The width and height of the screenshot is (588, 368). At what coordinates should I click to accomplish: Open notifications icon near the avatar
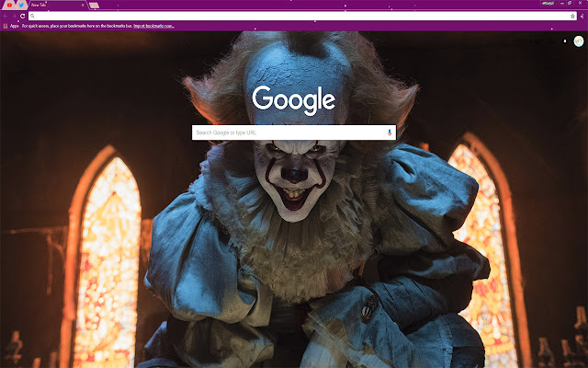click(x=565, y=41)
